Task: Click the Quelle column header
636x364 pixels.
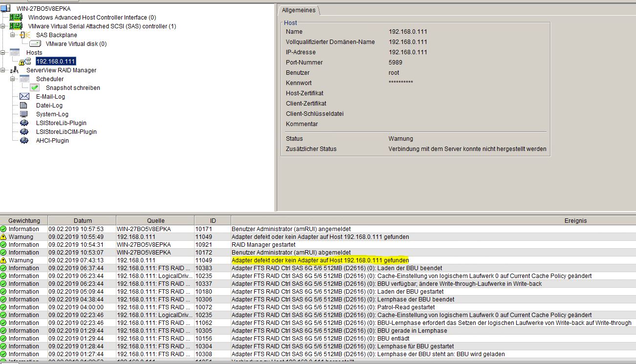Action: [x=155, y=220]
